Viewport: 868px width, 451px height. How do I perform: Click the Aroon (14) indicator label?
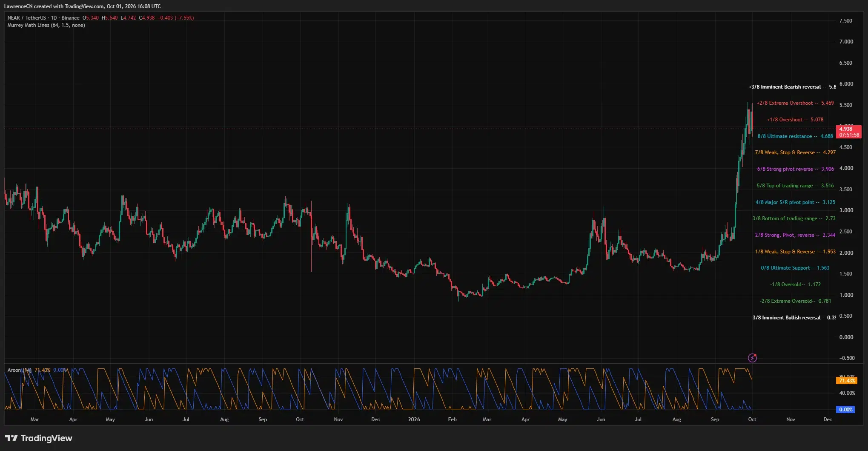(x=19, y=370)
